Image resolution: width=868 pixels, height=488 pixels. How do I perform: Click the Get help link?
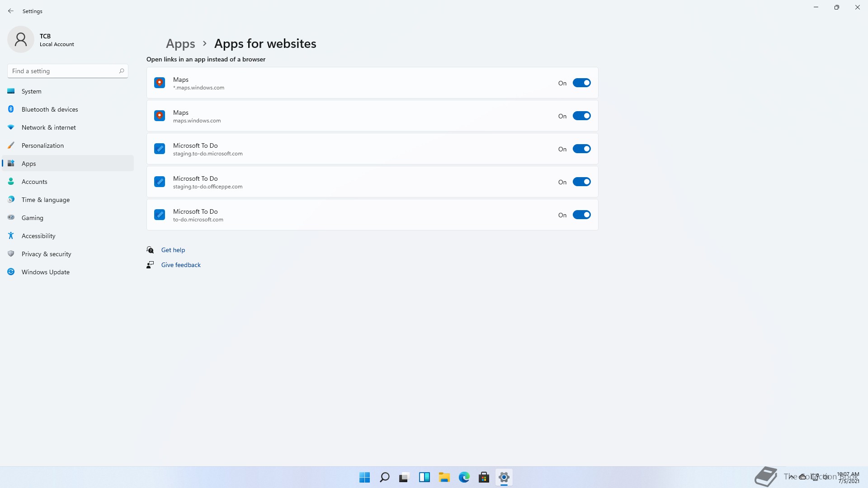(x=173, y=250)
